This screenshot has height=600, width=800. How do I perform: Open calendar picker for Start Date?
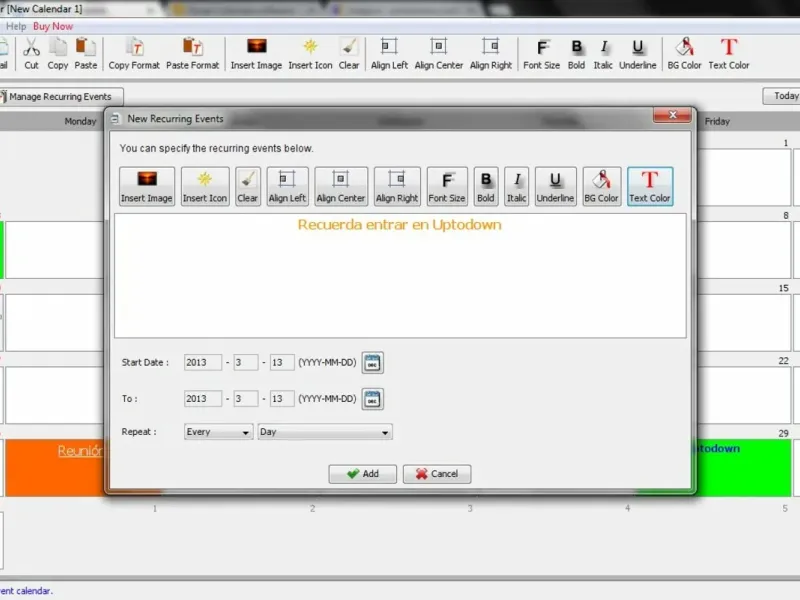(x=372, y=363)
